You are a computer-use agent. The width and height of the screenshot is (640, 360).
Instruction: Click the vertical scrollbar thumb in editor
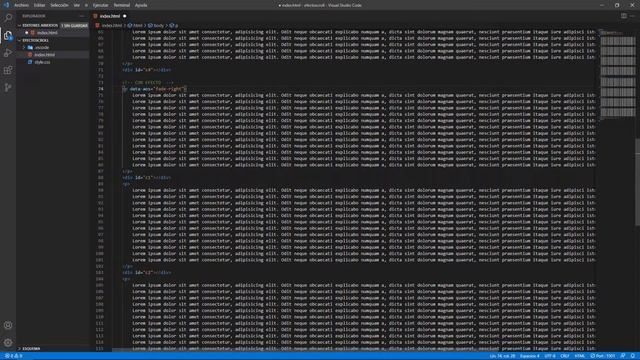pos(638,182)
